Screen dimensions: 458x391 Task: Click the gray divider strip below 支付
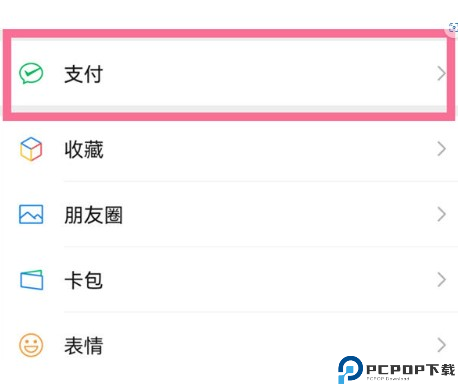click(229, 109)
